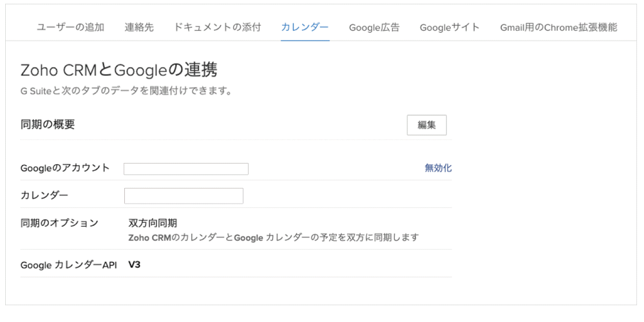
Task: Click the Google カレンダーAPI label
Action: click(69, 265)
